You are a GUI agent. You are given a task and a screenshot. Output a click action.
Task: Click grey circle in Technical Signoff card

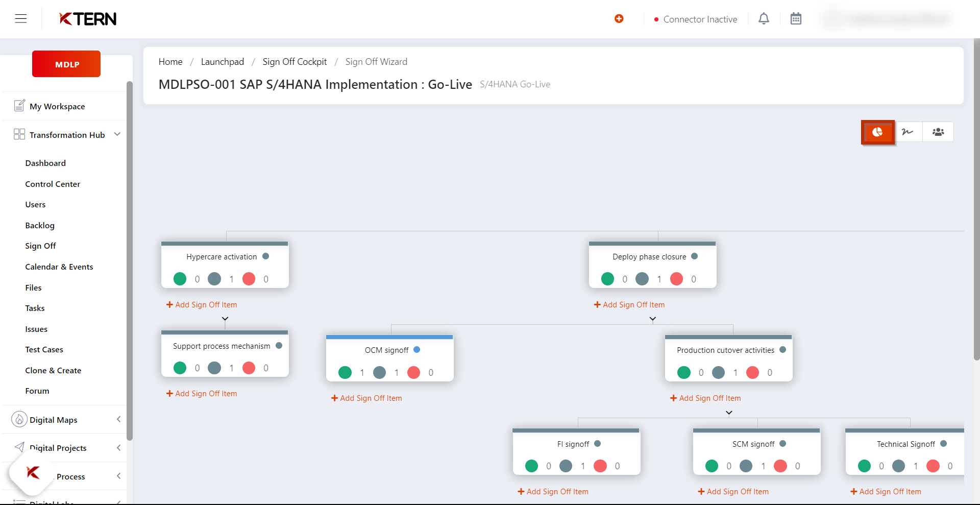click(899, 466)
